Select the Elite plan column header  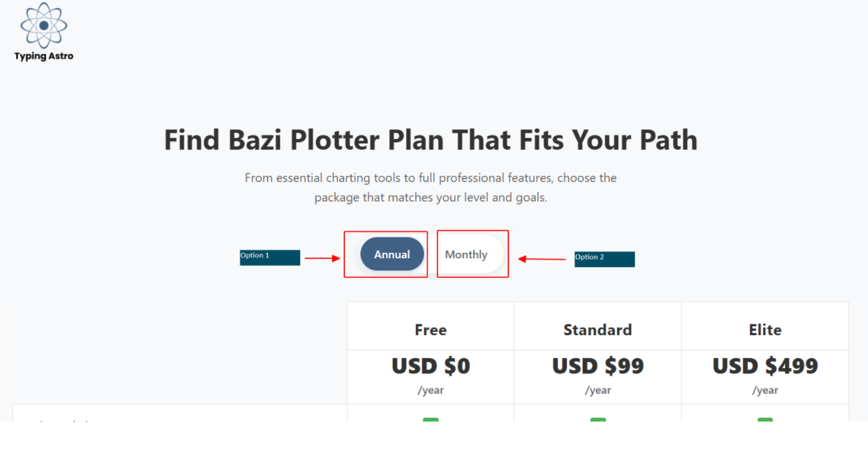[x=765, y=330]
